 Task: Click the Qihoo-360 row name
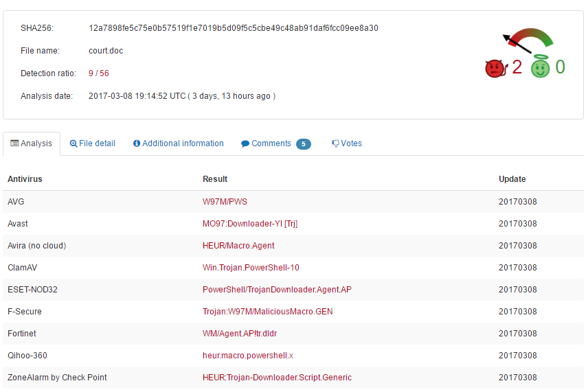pos(27,356)
